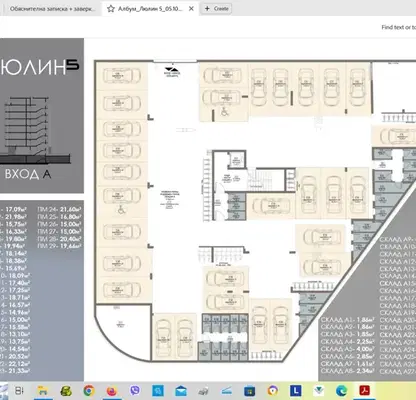The height and width of the screenshot is (400, 416).
Task: Open Microsoft Edge from the taskbar
Action: (x=341, y=391)
